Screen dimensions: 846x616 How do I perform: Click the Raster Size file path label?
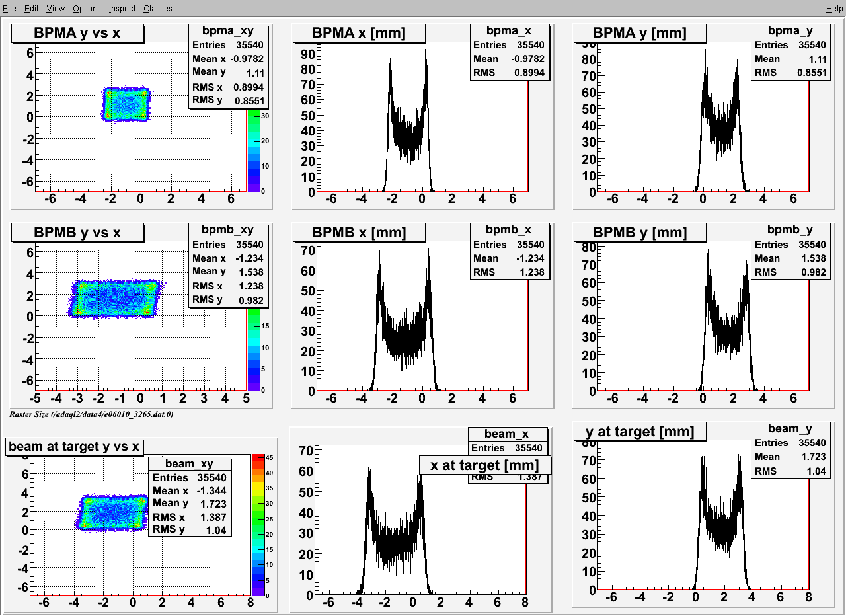pos(91,414)
